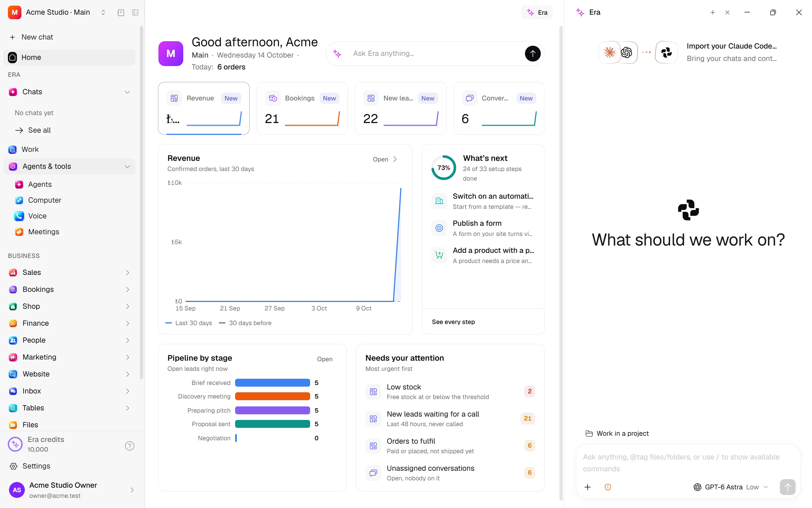
Task: Open the workspace switcher chevrons
Action: click(x=103, y=12)
